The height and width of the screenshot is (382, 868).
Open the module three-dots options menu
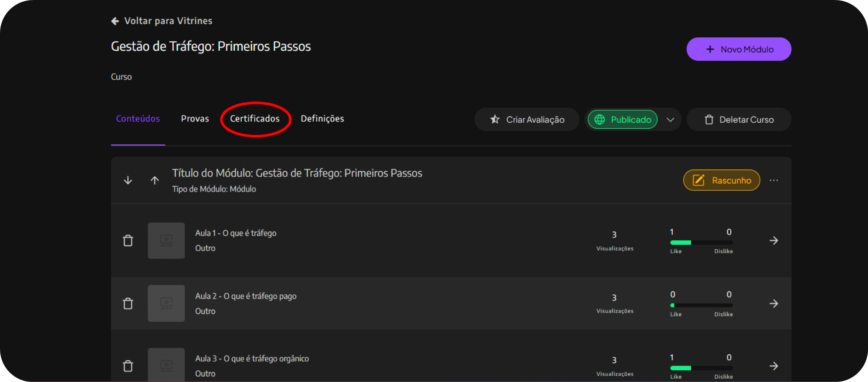[x=773, y=180]
